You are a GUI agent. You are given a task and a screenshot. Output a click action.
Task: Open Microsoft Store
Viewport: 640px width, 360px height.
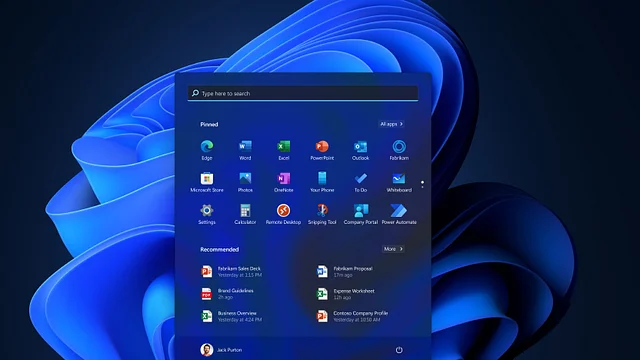click(x=207, y=182)
